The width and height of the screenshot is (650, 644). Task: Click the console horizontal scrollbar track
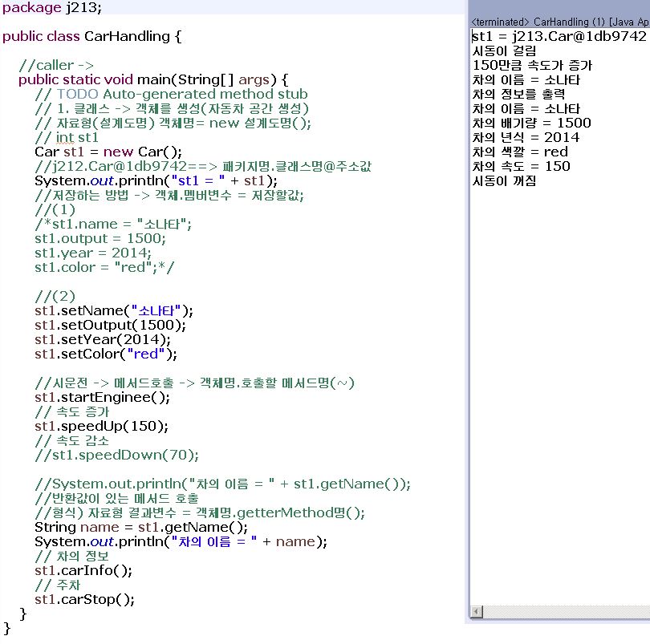[x=567, y=611]
